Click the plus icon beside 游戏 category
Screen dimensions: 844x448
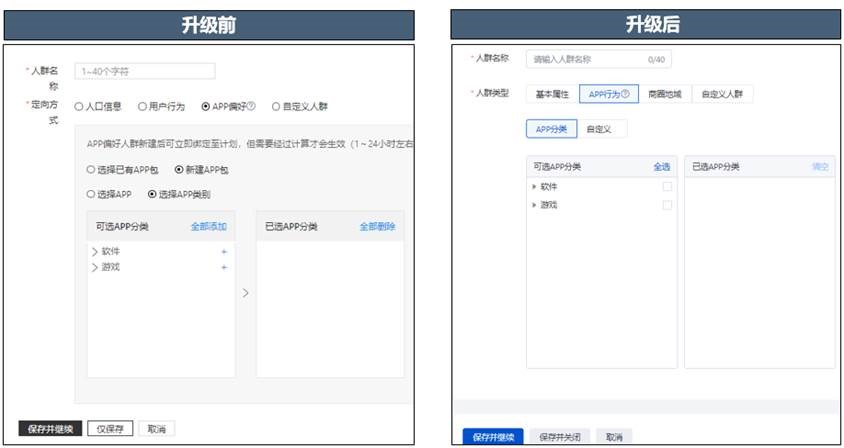point(223,267)
